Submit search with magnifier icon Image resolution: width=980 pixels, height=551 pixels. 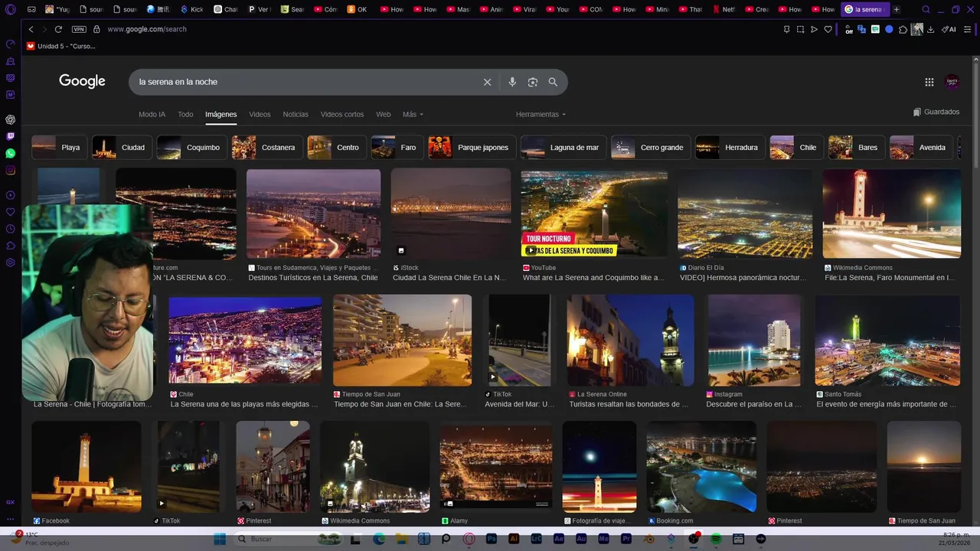coord(553,82)
